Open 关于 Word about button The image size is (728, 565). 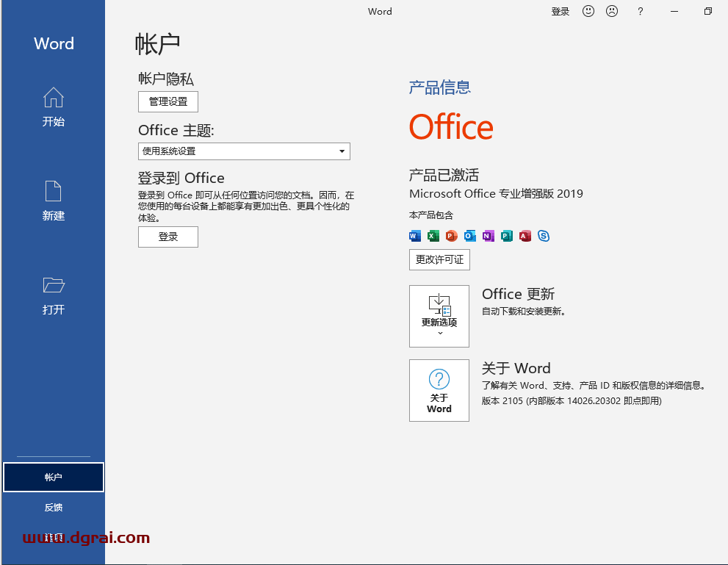[439, 390]
